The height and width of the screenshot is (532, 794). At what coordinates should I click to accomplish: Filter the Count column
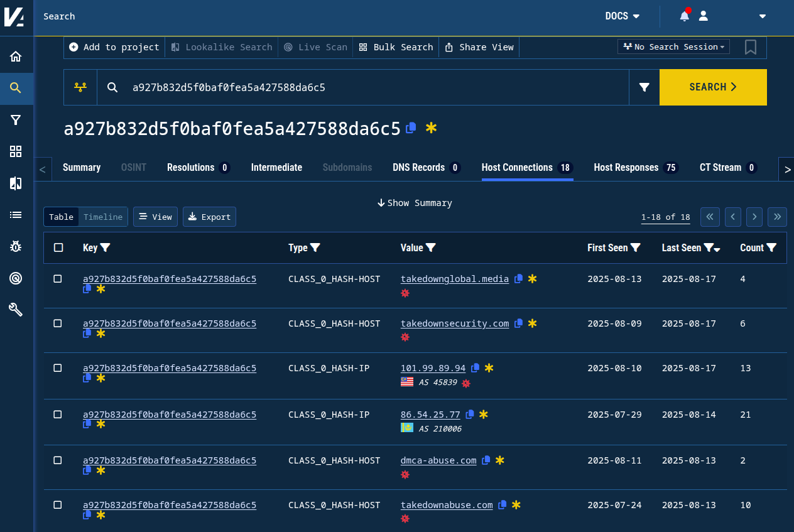click(x=771, y=248)
